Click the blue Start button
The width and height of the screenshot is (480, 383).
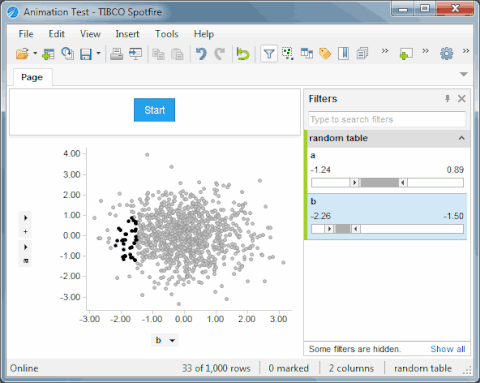(x=154, y=110)
